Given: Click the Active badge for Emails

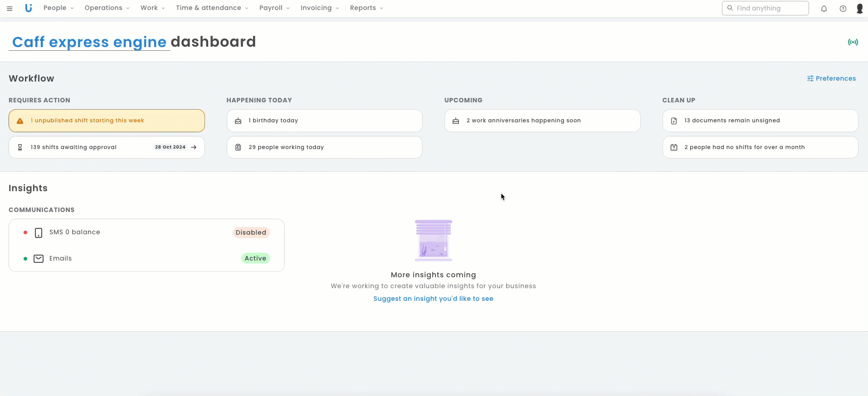Looking at the screenshot, I should (255, 258).
